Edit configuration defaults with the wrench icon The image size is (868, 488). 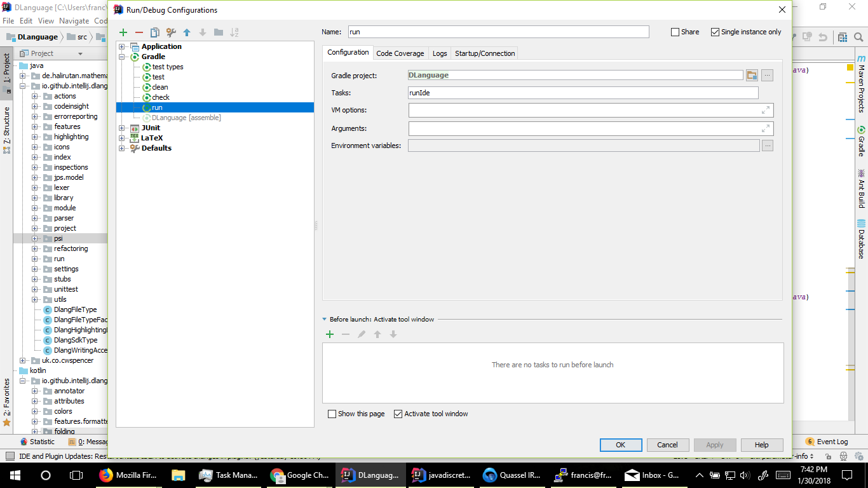pos(170,32)
